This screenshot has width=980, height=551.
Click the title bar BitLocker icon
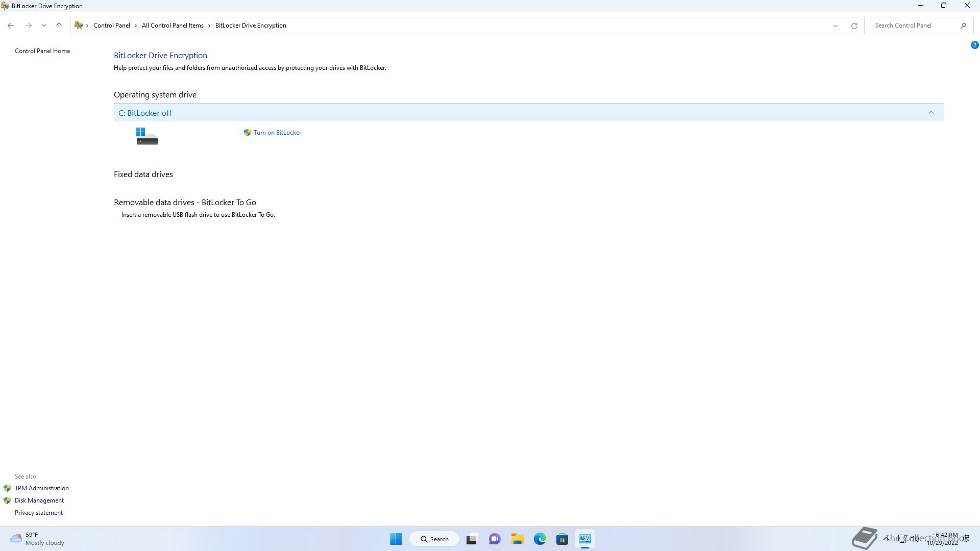point(5,6)
